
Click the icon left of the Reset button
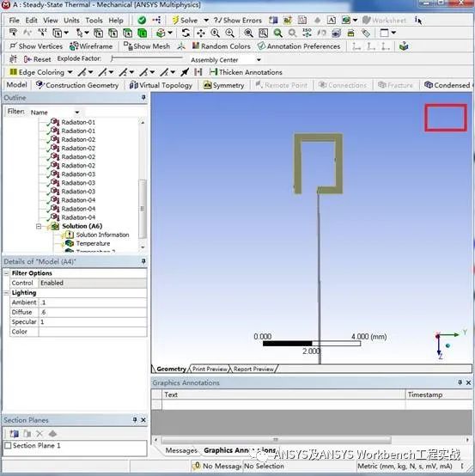pyautogui.click(x=13, y=59)
